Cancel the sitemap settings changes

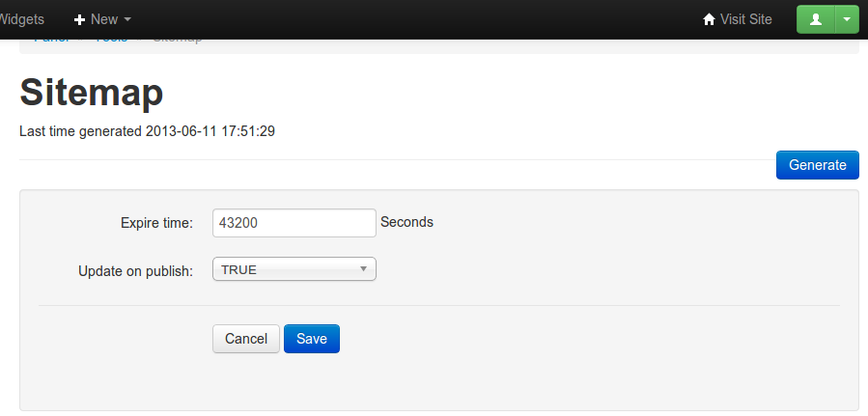click(x=246, y=339)
